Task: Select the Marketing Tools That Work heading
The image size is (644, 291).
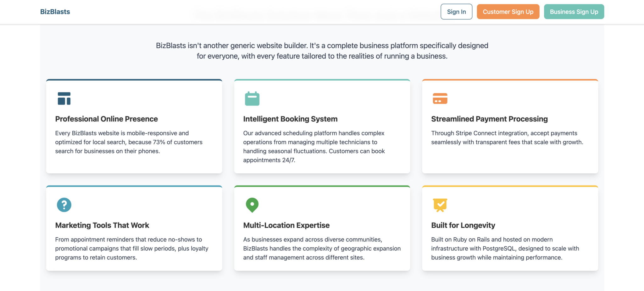Action: pyautogui.click(x=102, y=225)
